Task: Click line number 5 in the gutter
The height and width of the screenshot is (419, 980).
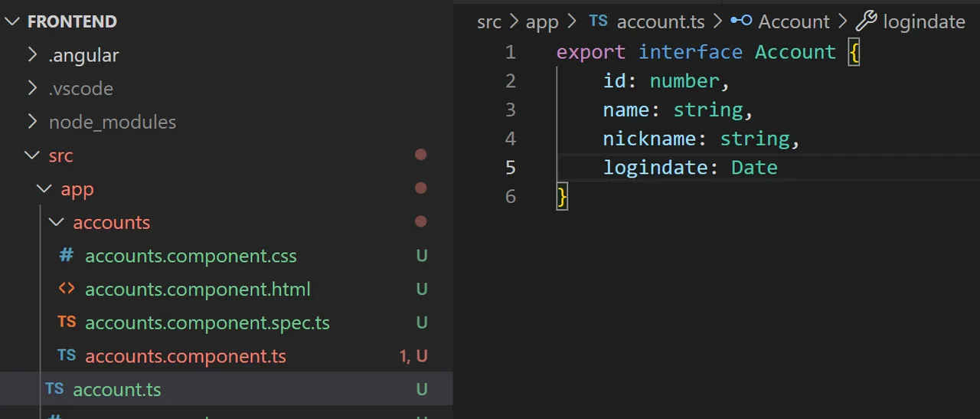Action: tap(511, 168)
